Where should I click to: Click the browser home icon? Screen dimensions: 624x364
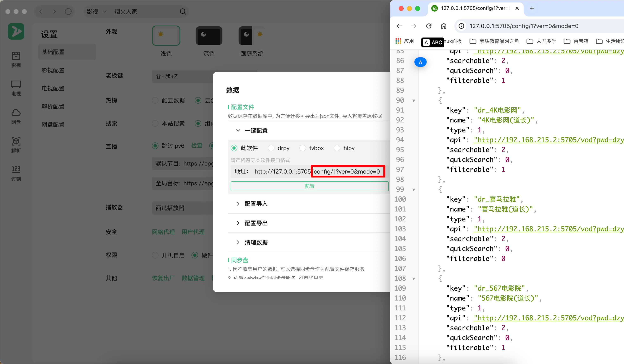tap(443, 26)
